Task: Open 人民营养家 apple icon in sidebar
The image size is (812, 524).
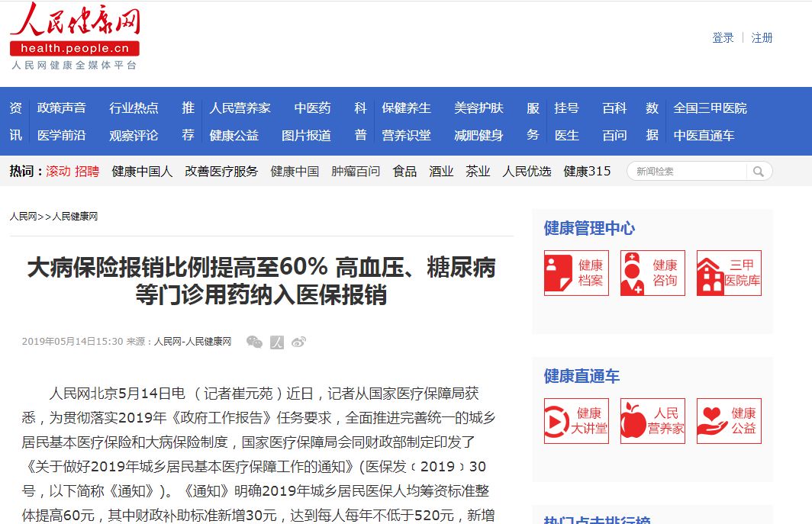Action: coord(652,421)
